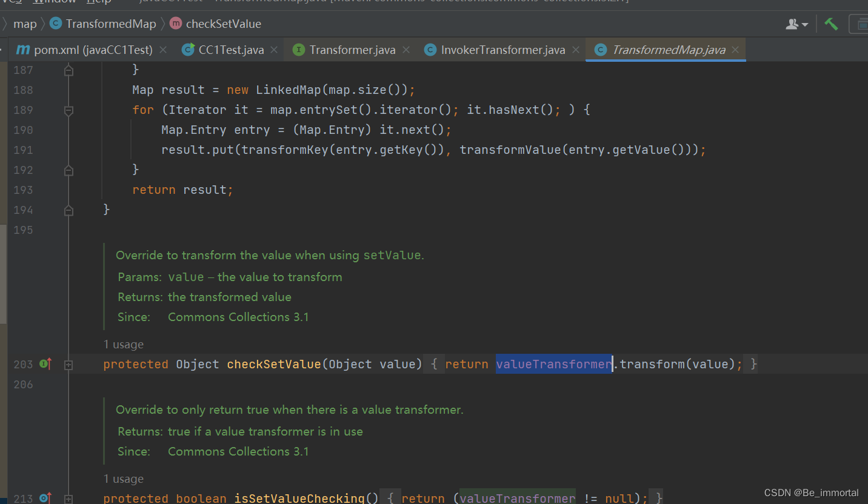Click the 'map' breadcrumb in navigation bar
Screen dimensions: 868x504
25,24
